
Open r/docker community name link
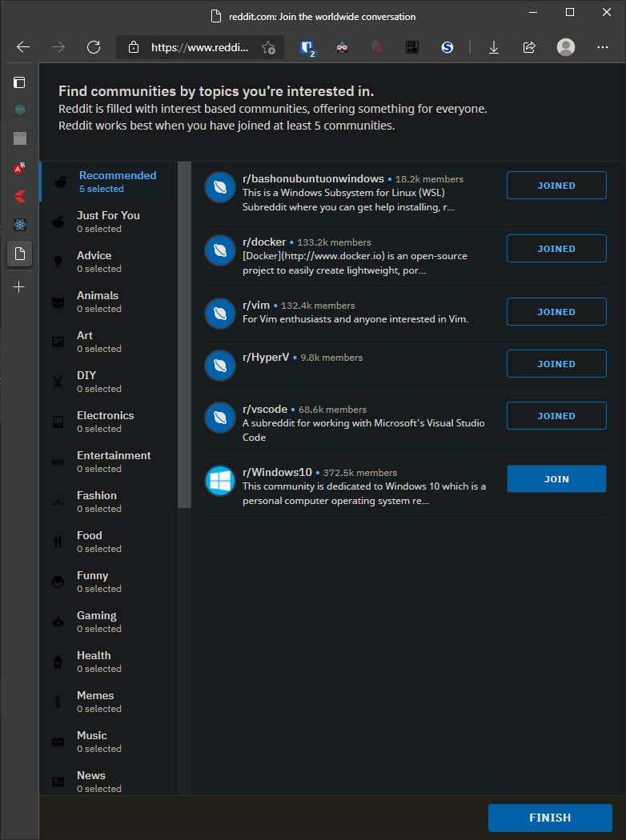264,242
